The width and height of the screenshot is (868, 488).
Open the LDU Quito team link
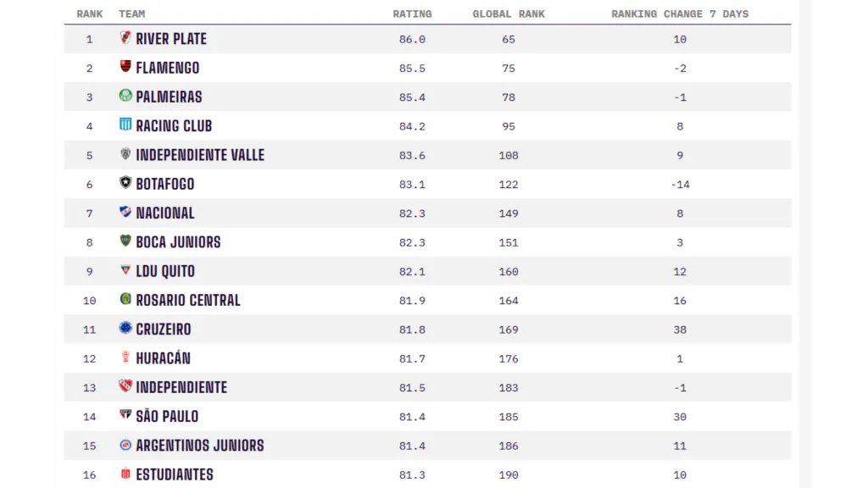[165, 271]
